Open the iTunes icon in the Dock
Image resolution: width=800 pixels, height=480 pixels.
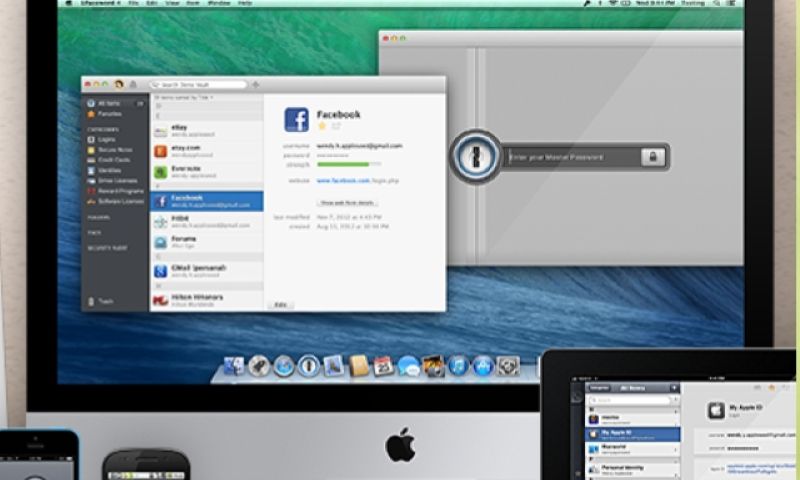(x=458, y=366)
